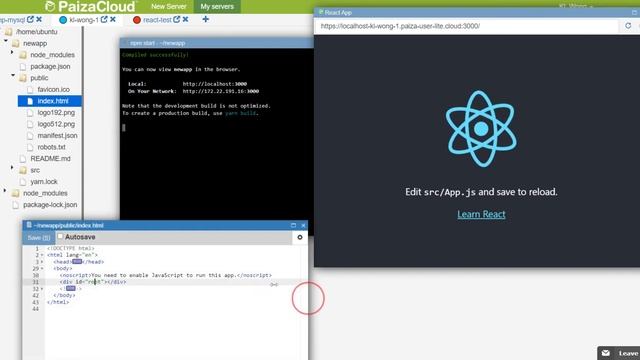Select the /home/ubuntu folder icon

click(x=9, y=32)
